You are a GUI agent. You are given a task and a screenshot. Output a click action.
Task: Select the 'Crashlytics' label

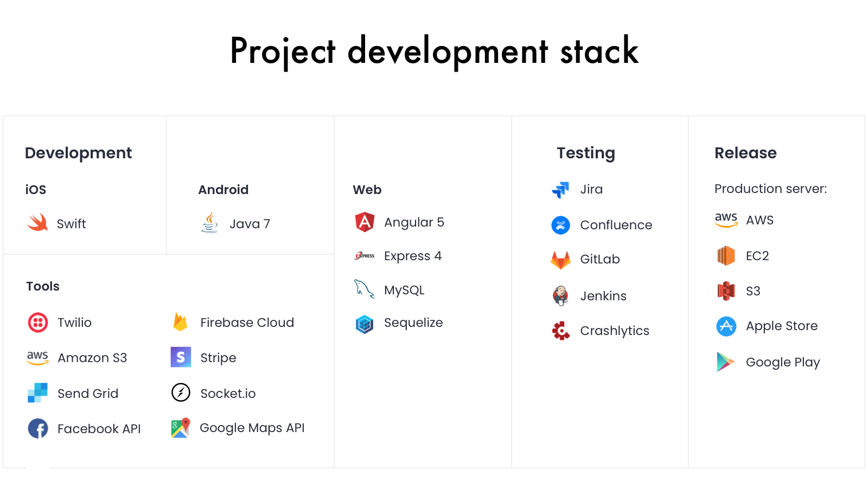click(x=615, y=331)
